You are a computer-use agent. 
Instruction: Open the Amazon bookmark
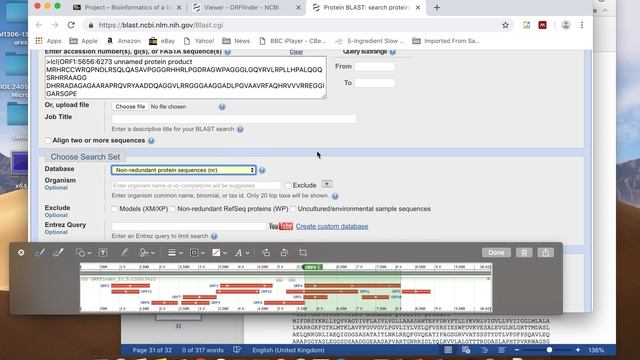tap(124, 41)
